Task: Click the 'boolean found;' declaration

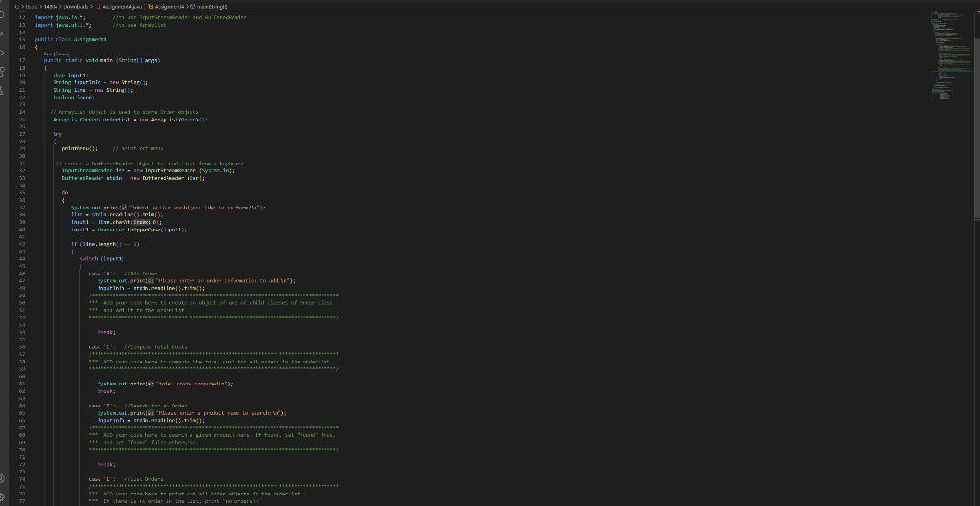Action: 74,97
